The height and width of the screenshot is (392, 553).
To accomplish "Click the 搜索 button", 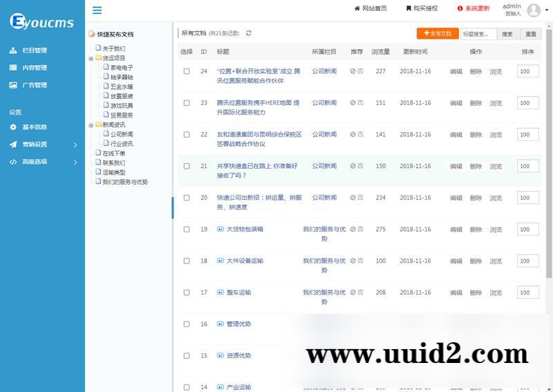I will [x=507, y=34].
